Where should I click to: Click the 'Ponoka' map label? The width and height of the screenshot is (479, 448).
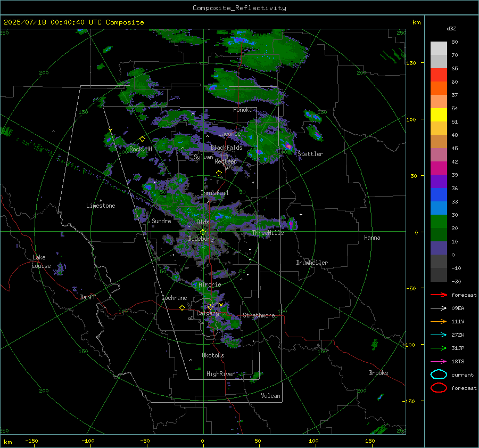point(243,110)
